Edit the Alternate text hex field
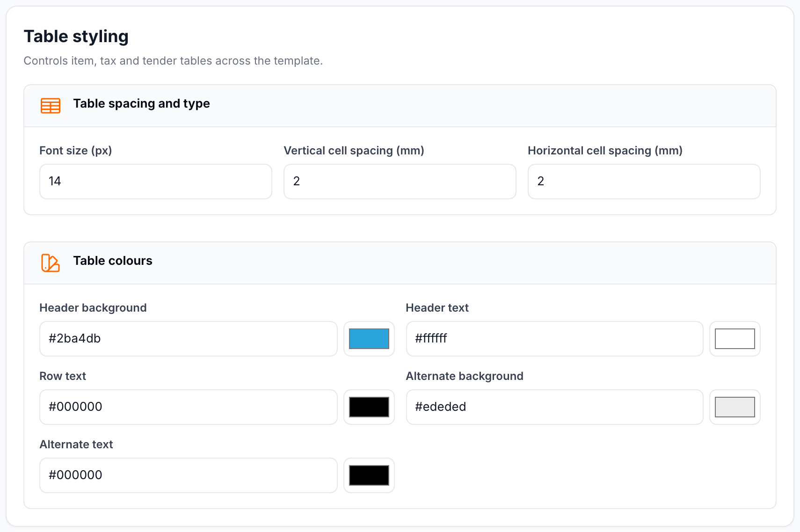Viewport: 800px width, 532px height. [x=189, y=475]
